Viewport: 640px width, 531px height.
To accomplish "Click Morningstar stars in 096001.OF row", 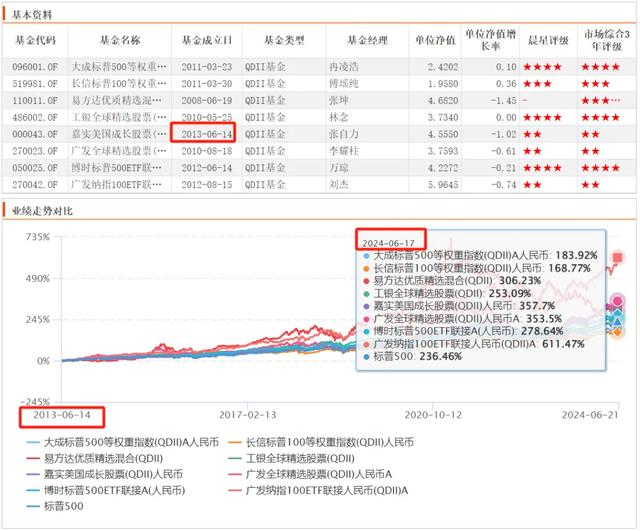I will click(x=542, y=67).
